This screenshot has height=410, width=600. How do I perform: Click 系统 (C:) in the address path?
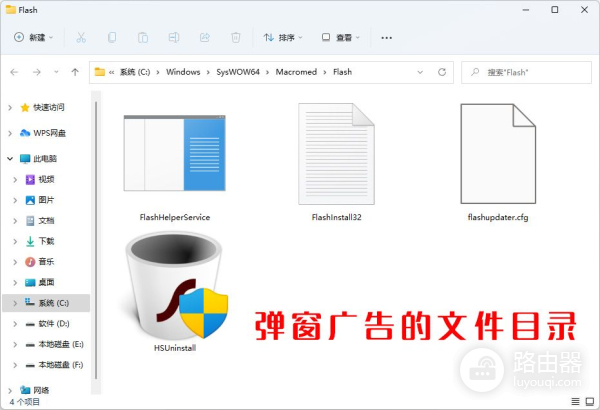tap(135, 72)
